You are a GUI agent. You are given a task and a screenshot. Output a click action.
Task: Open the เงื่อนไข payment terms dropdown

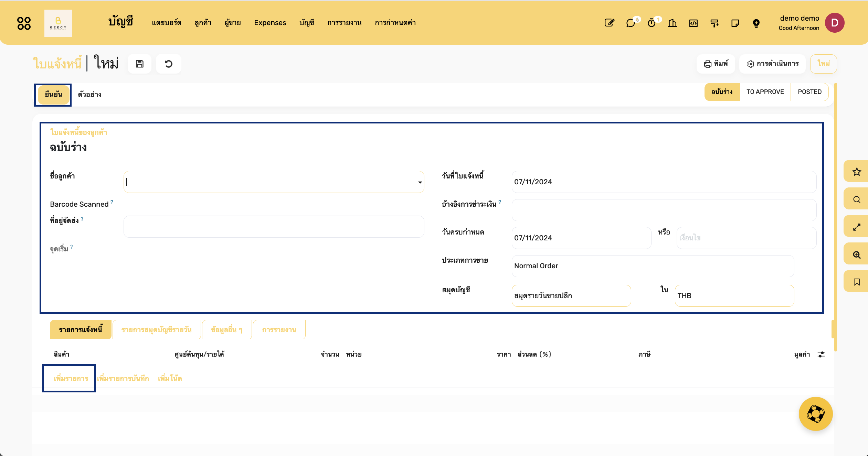(x=746, y=238)
